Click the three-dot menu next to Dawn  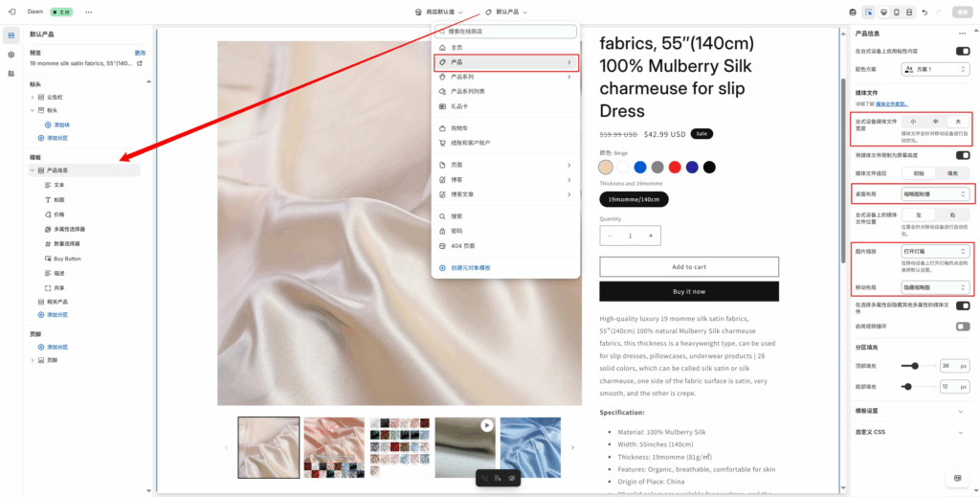[x=89, y=12]
